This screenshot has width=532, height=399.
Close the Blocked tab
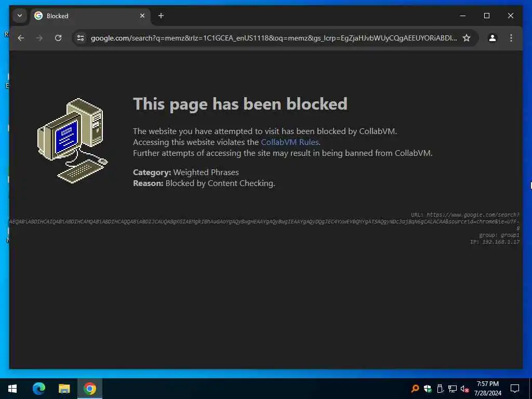click(142, 16)
